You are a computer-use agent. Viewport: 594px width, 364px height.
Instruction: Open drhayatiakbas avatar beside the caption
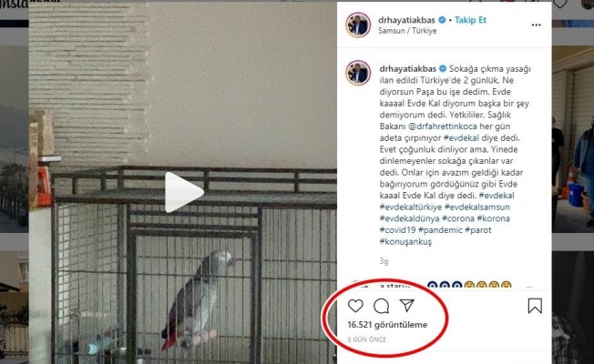tap(358, 73)
